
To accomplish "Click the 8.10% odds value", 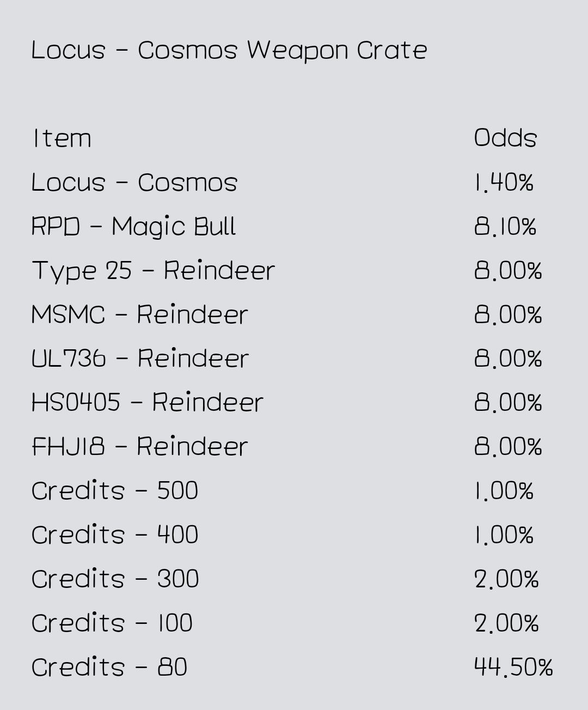I will tap(505, 226).
